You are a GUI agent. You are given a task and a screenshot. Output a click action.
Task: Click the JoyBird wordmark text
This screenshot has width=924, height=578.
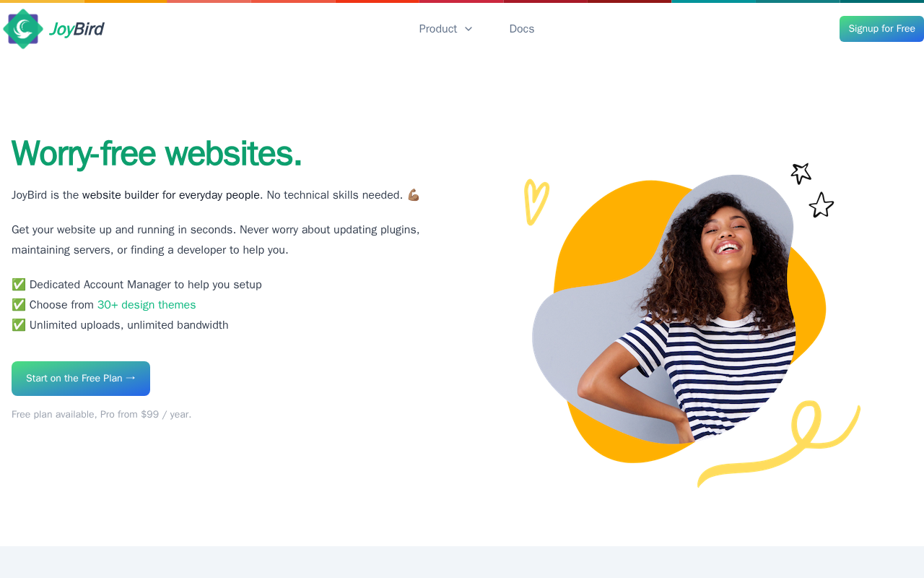pos(77,29)
